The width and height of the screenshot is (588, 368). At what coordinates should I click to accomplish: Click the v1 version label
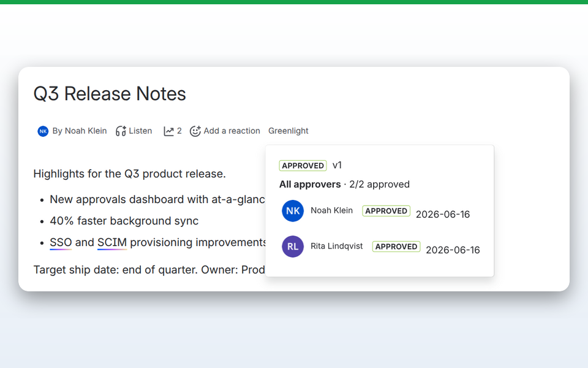[337, 165]
